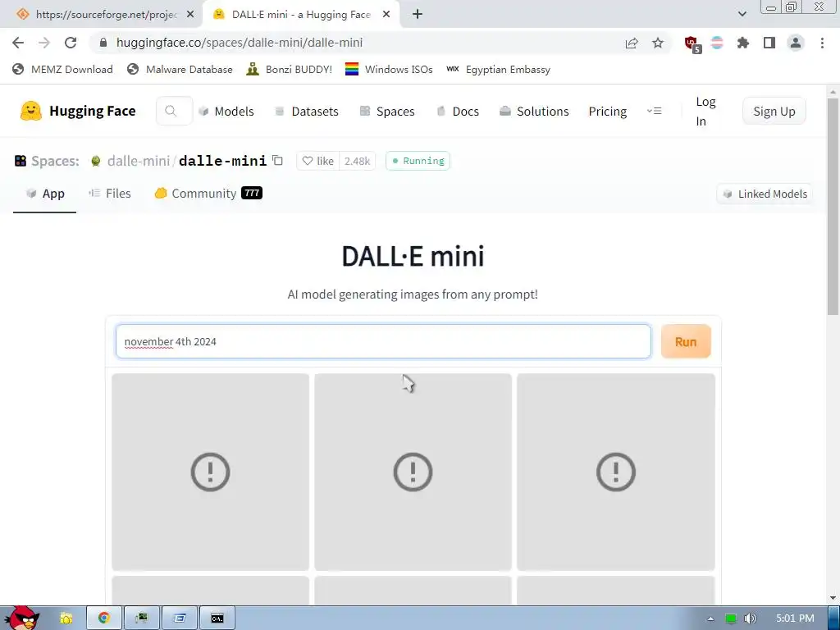840x630 pixels.
Task: Open the Datasets menu item
Action: click(307, 111)
